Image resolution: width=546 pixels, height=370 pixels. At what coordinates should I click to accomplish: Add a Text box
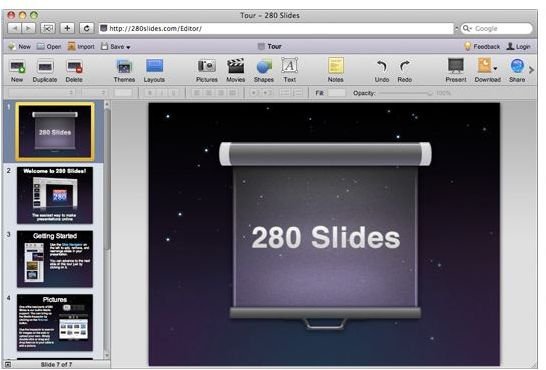tap(289, 65)
